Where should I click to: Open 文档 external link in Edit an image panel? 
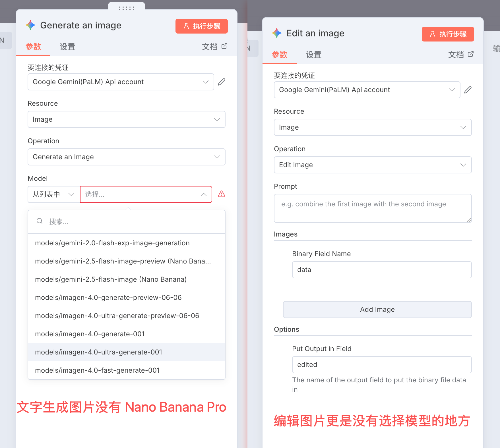pos(461,55)
